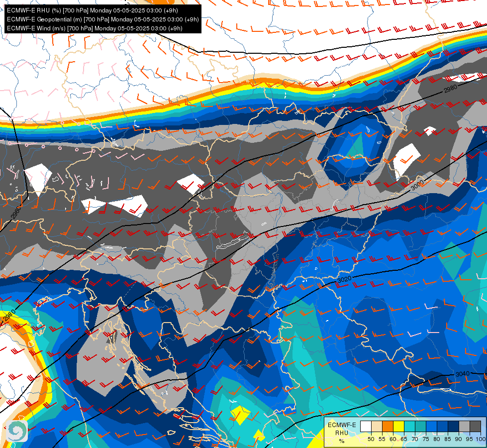
Task: Click the legend value 60
Action: [x=393, y=439]
